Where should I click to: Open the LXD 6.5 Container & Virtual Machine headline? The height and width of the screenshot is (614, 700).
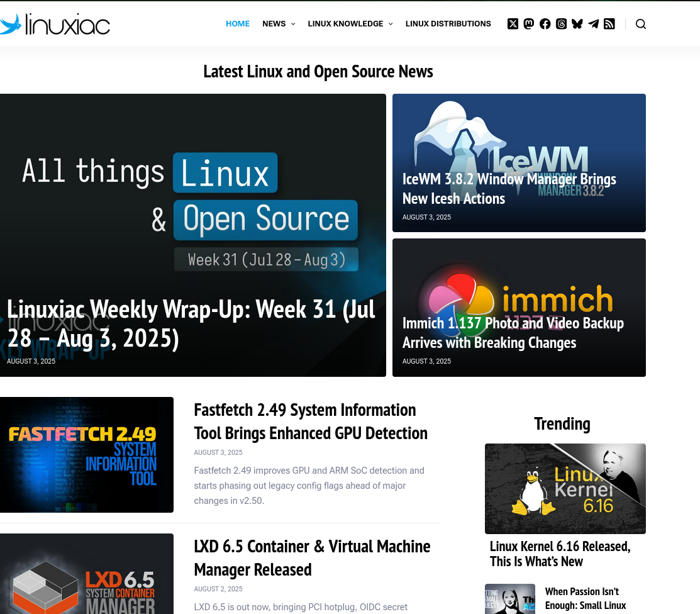point(312,558)
